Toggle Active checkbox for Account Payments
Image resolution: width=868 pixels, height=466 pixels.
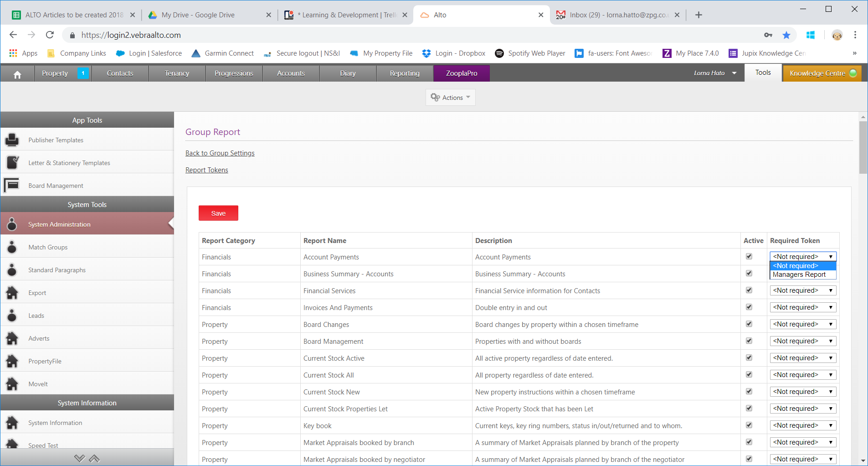coord(749,256)
